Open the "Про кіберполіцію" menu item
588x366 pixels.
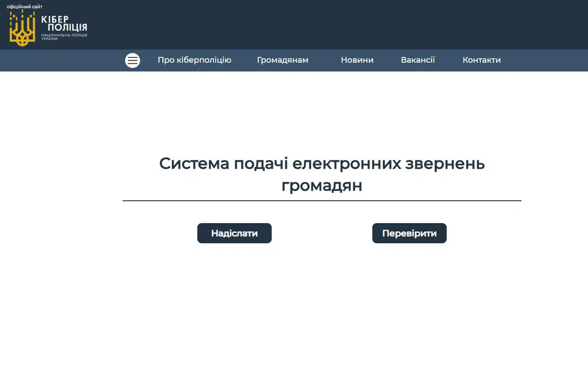195,60
